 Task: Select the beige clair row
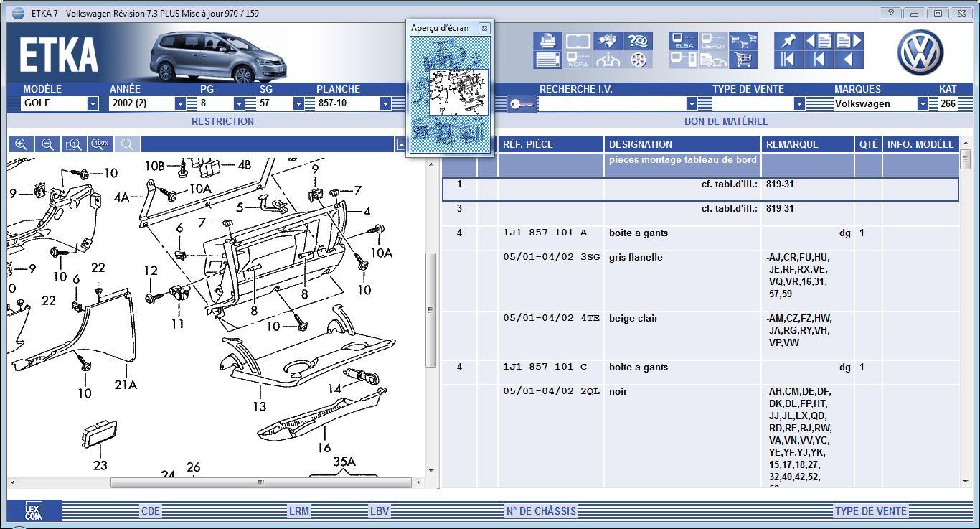700,335
